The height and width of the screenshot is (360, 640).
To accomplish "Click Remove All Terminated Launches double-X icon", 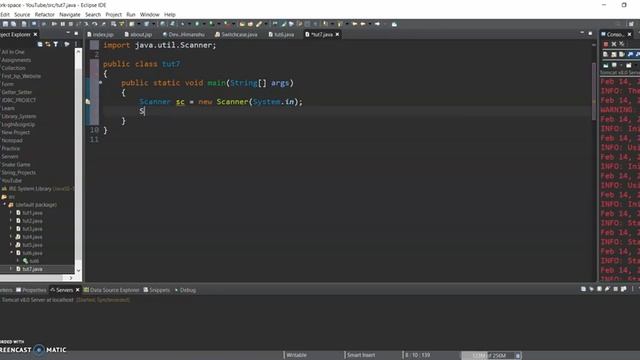I will tap(622, 44).
